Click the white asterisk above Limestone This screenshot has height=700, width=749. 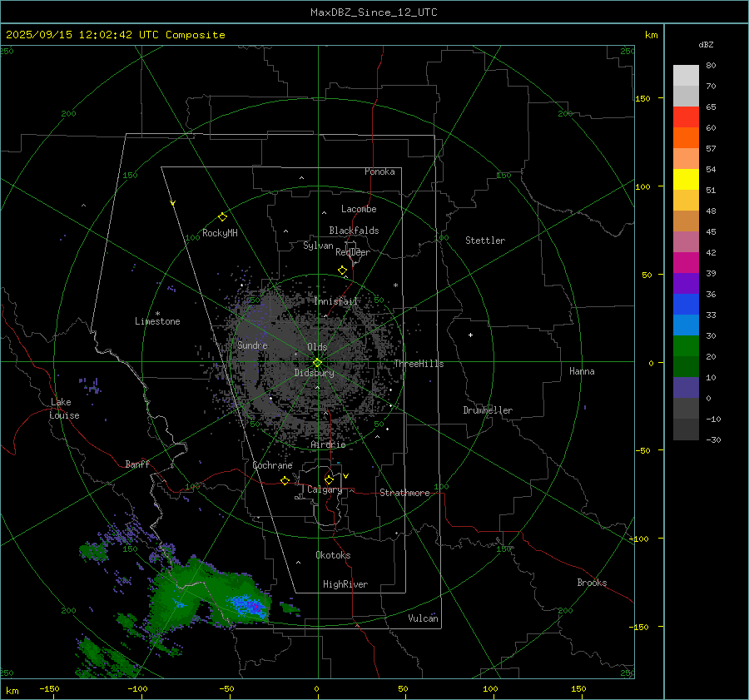click(x=157, y=314)
